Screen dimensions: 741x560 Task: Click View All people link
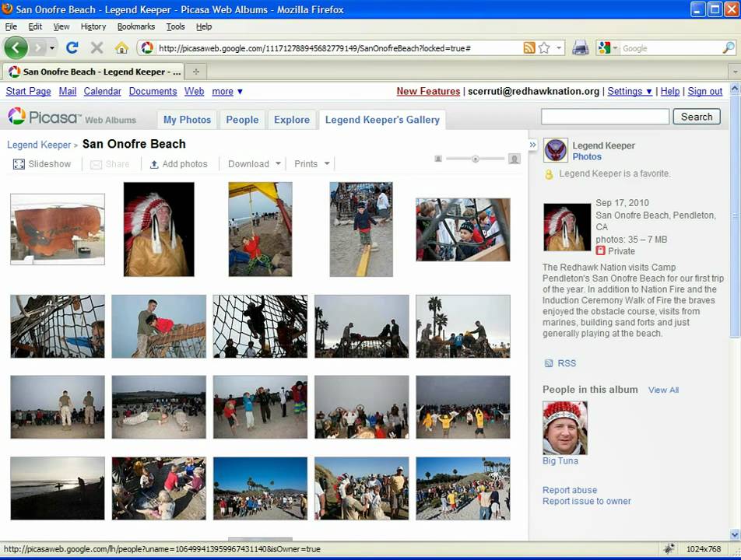[663, 390]
